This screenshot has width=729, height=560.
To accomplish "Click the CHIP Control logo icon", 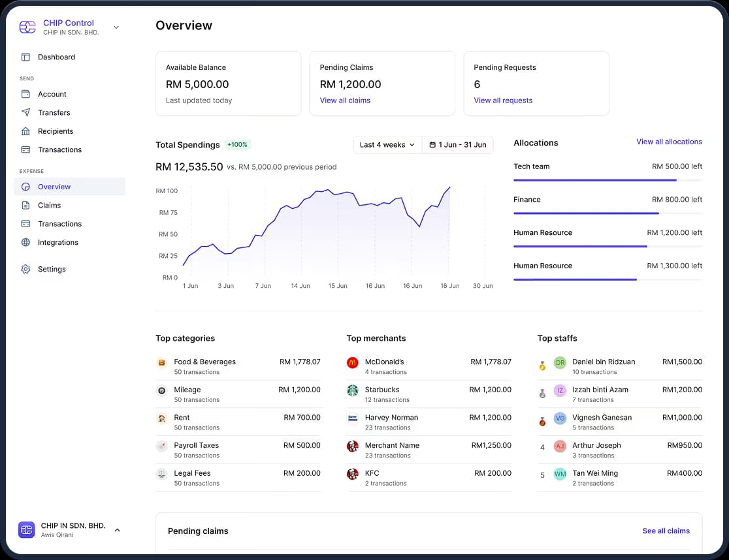I will pos(27,27).
